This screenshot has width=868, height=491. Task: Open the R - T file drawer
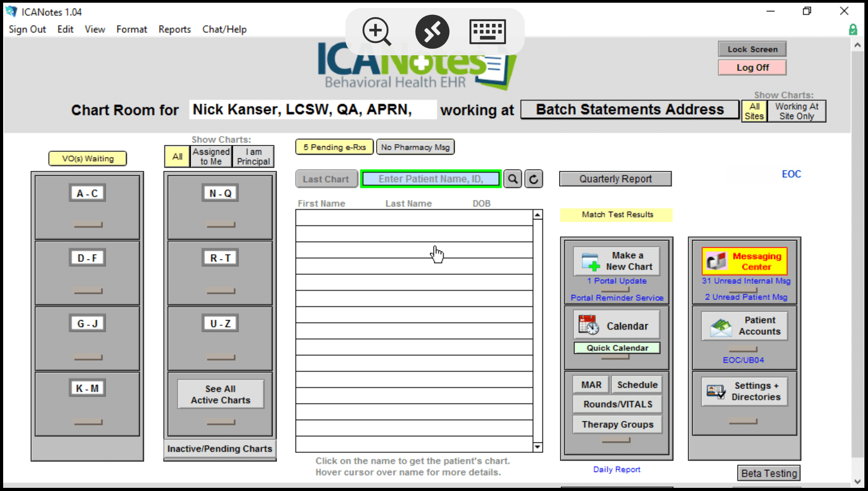point(220,258)
